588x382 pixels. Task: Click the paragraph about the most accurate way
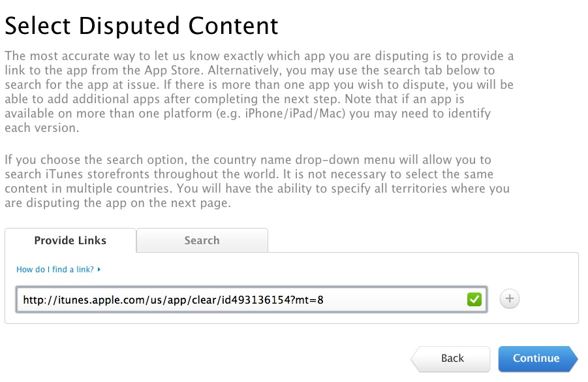click(x=259, y=92)
